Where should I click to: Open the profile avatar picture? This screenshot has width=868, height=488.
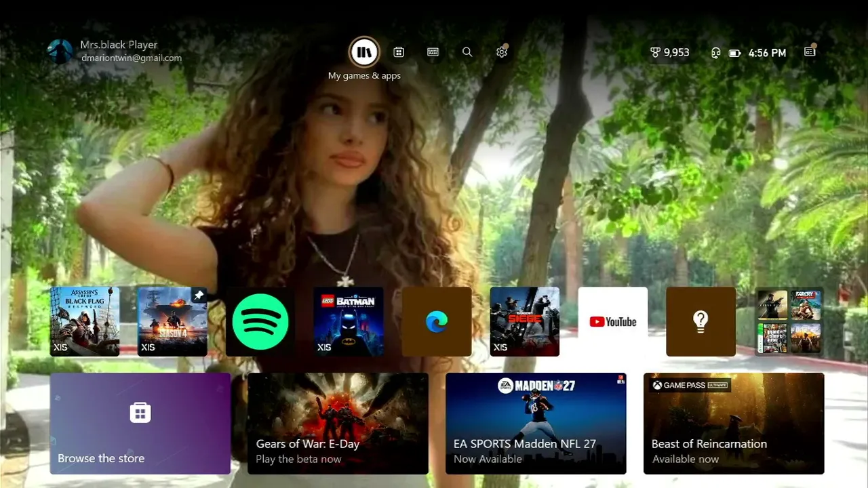(x=60, y=52)
